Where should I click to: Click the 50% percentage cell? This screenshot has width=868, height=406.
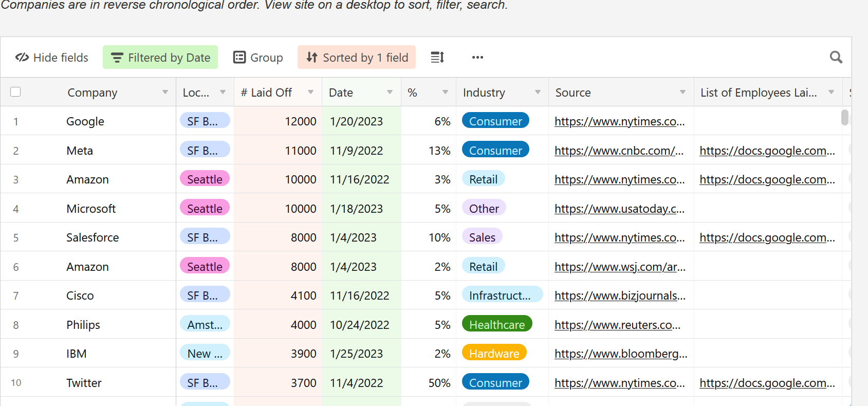point(429,383)
